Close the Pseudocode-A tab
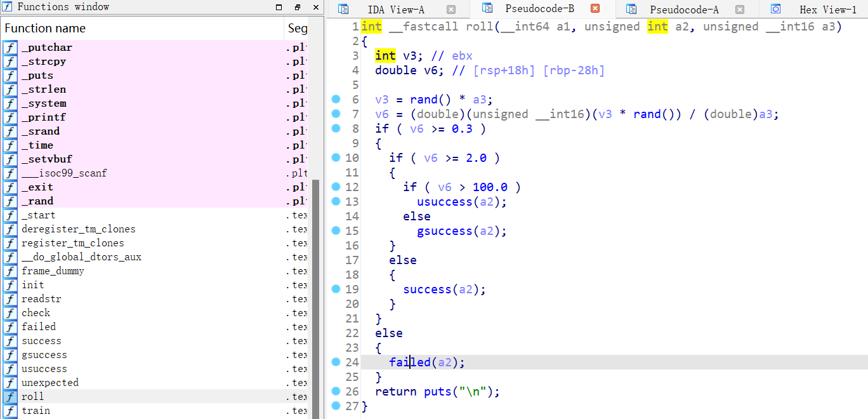 pyautogui.click(x=739, y=10)
